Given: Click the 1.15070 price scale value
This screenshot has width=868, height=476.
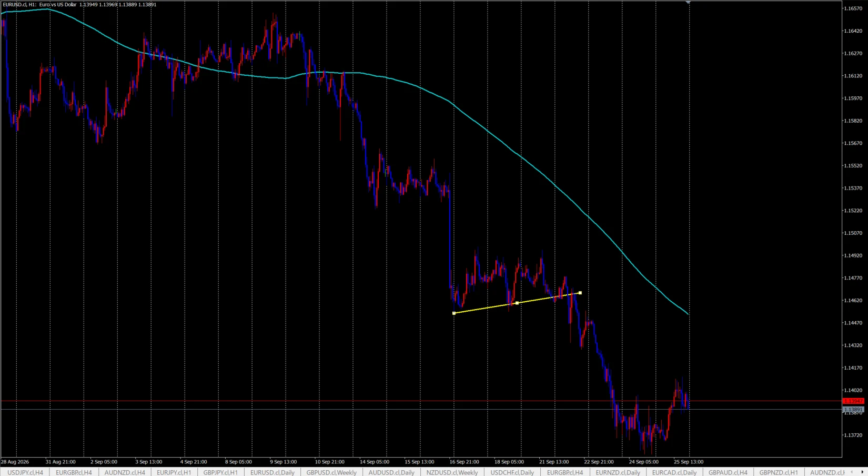Looking at the screenshot, I should (x=853, y=233).
